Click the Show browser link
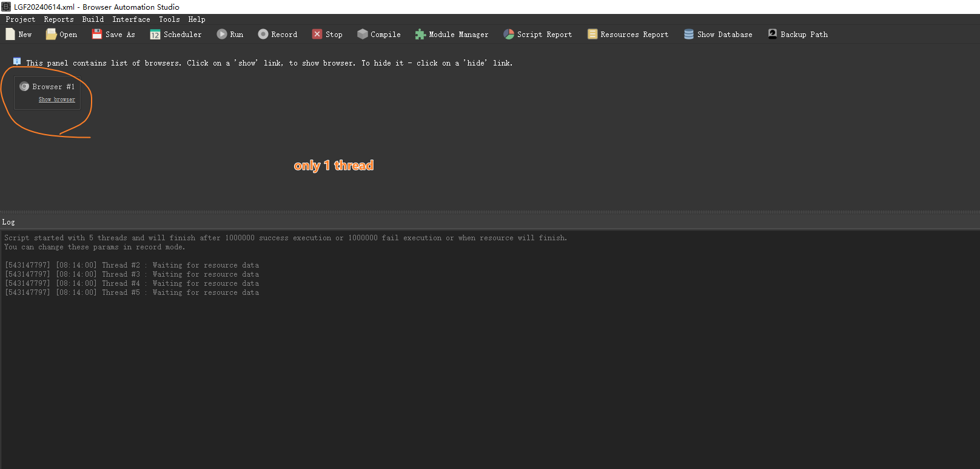Screen dimensions: 980x469 click(x=57, y=100)
